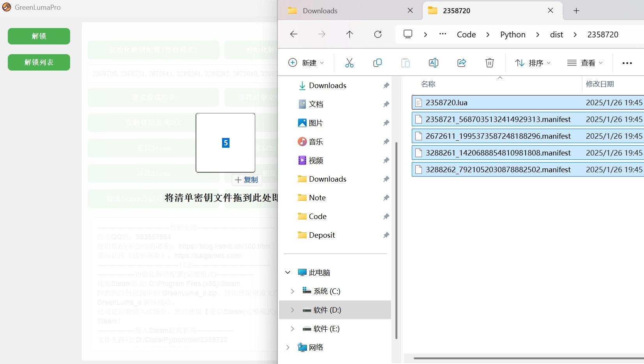Click the green 解锁 button
Viewport: 644px width, 364px height.
coord(39,36)
